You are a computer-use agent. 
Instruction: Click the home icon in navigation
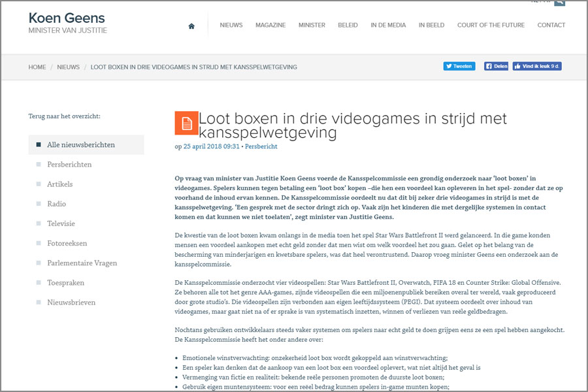coord(191,26)
